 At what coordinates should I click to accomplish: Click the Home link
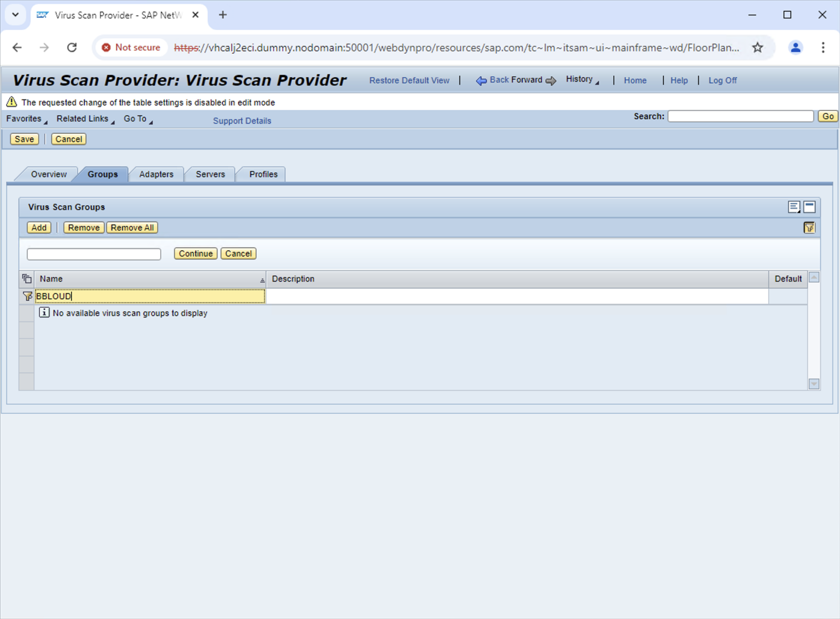coord(635,81)
